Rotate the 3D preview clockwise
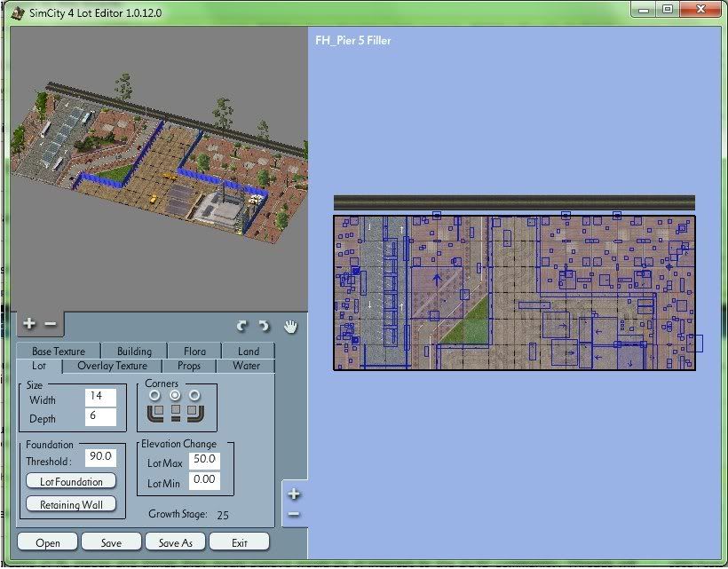The width and height of the screenshot is (728, 569). 265,327
